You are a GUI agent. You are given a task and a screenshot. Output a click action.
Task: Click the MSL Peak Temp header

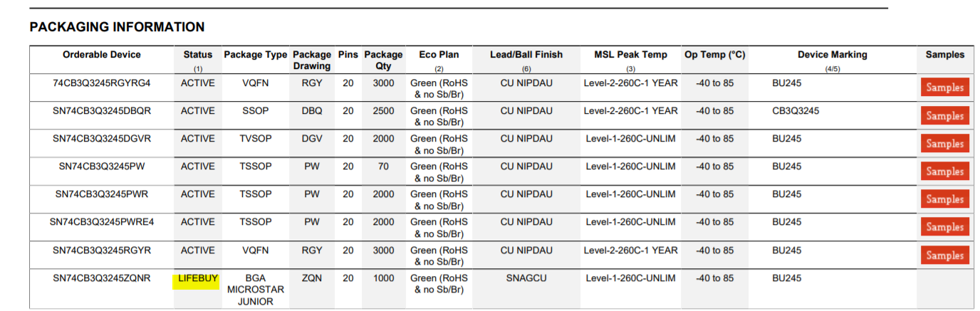(630, 55)
